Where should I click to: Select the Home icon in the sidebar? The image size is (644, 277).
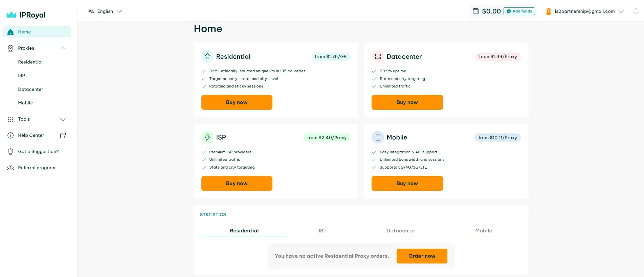click(x=10, y=32)
